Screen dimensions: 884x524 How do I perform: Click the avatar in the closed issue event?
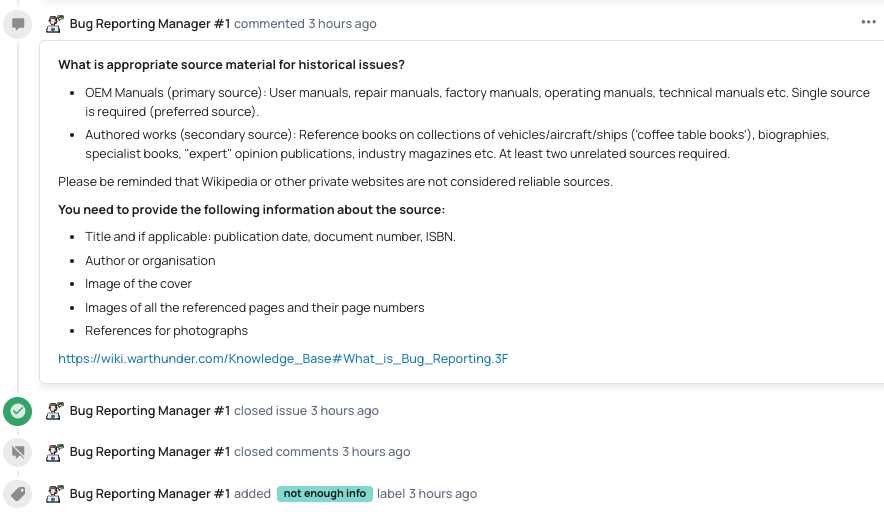click(x=54, y=411)
